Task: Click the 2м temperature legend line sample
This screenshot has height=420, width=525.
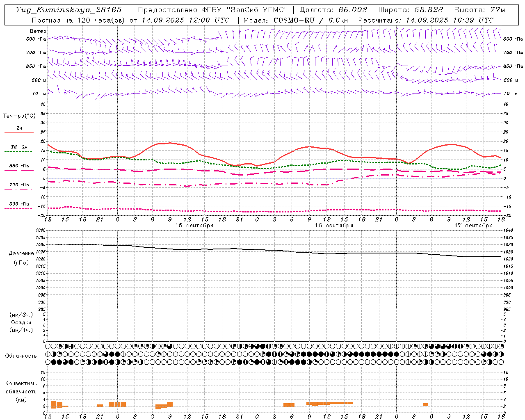Action: (x=19, y=132)
